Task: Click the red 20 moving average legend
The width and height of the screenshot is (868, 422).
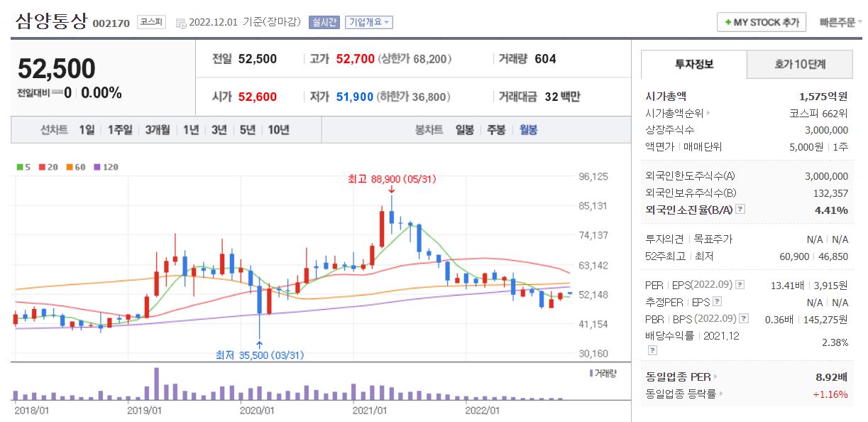Action: 48,167
